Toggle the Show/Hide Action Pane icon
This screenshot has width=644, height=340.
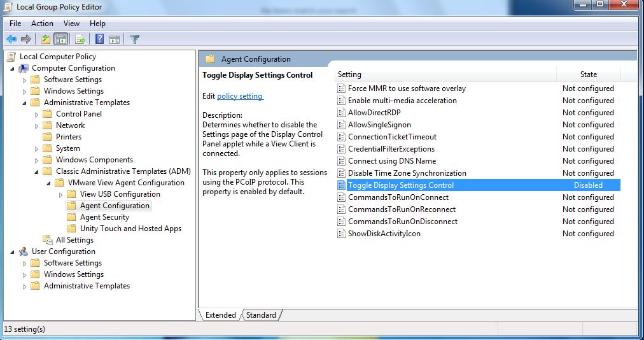coord(114,39)
